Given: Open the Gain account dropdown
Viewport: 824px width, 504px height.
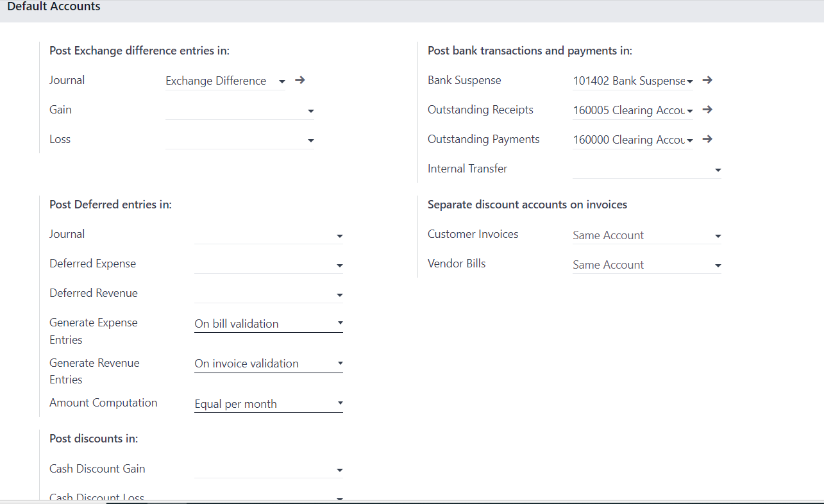Looking at the screenshot, I should [310, 111].
